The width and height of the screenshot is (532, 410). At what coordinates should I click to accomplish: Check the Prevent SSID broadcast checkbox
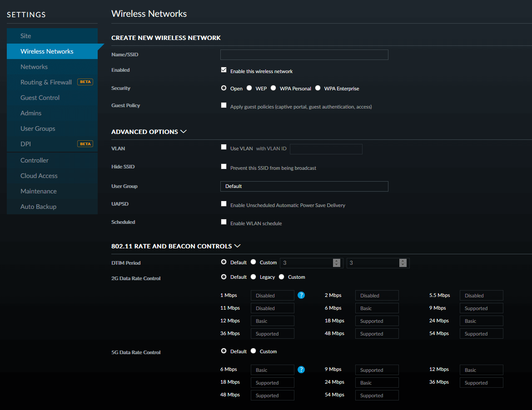point(224,167)
